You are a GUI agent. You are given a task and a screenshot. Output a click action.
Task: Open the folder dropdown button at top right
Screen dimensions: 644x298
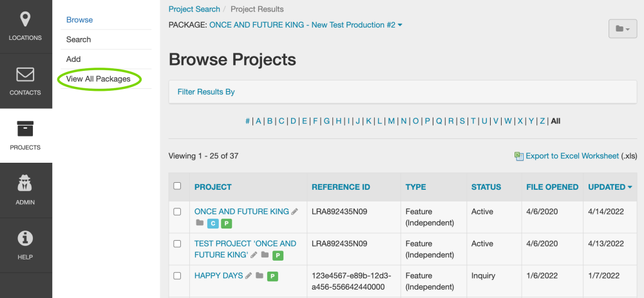[x=623, y=29]
